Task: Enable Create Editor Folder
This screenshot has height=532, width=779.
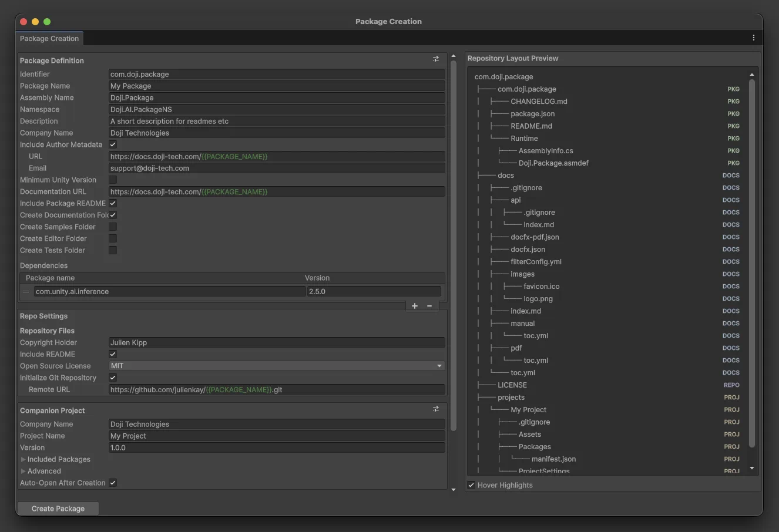Action: (113, 238)
